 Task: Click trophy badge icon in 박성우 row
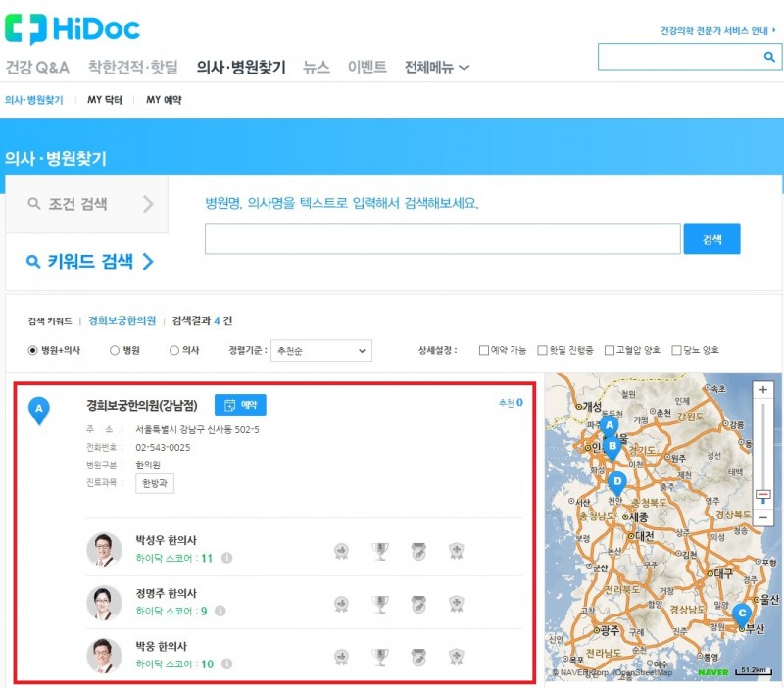click(x=380, y=551)
